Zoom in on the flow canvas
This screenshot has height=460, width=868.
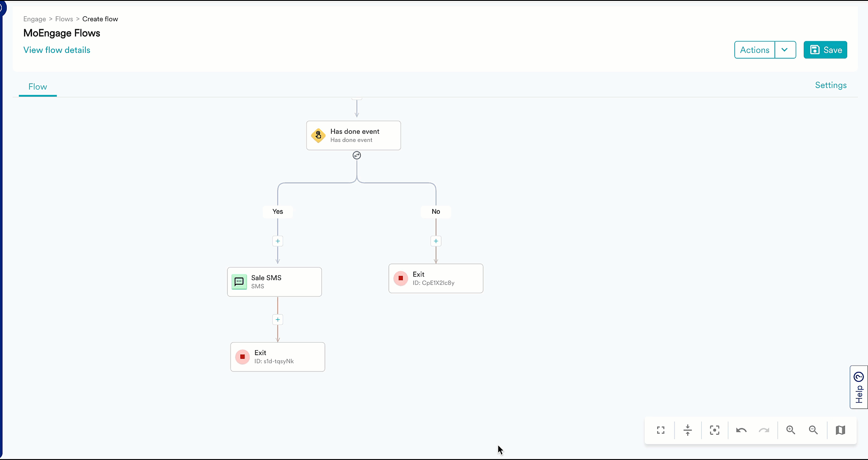coord(791,430)
